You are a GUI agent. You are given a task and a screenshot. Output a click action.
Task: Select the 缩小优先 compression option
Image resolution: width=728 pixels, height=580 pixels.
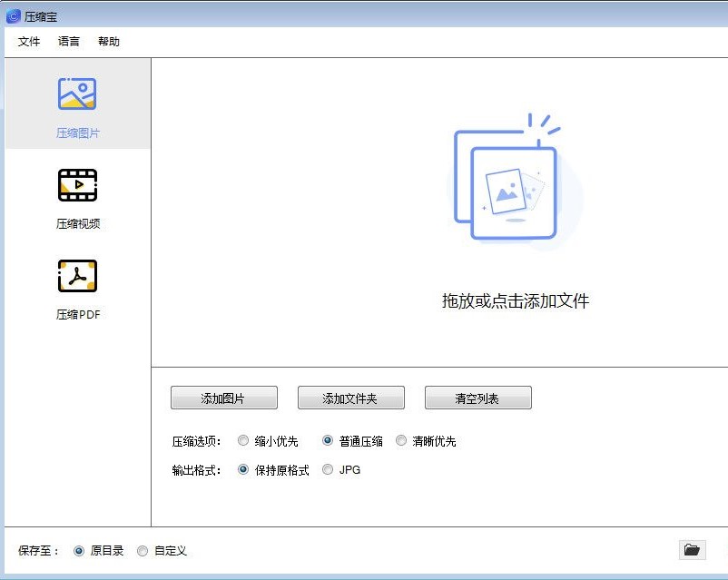pos(243,440)
